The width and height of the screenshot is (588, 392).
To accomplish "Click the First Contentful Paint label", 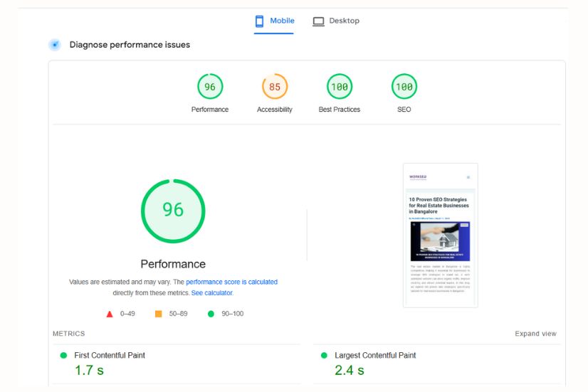I will [110, 355].
